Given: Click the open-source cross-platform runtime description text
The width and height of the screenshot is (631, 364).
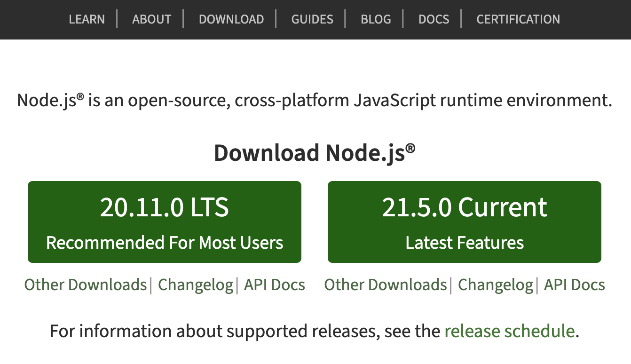Looking at the screenshot, I should pos(315,101).
